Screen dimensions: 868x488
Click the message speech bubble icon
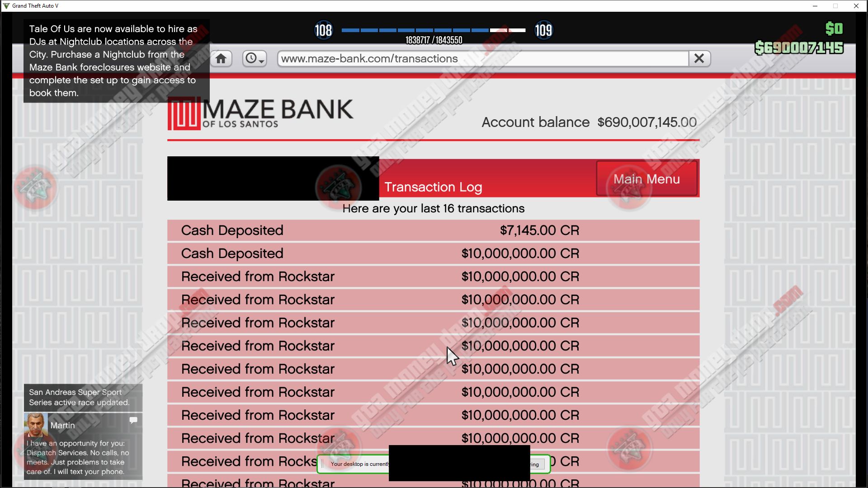pos(133,420)
